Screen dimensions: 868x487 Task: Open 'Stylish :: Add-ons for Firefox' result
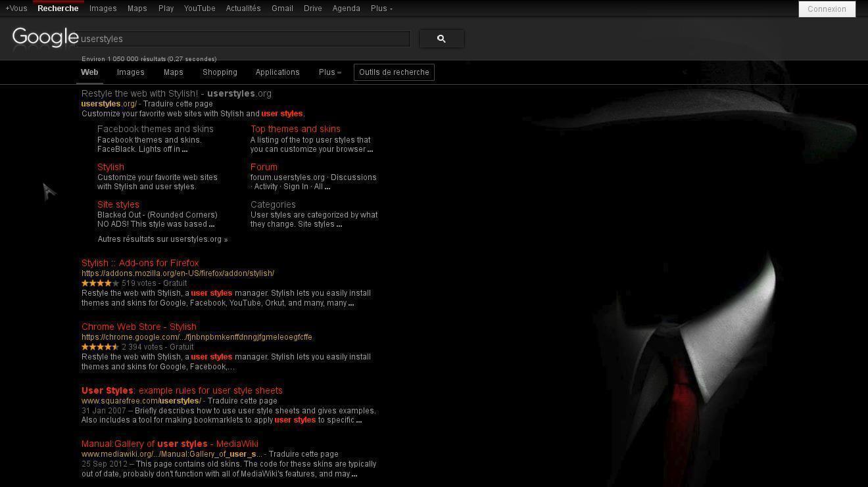(140, 263)
